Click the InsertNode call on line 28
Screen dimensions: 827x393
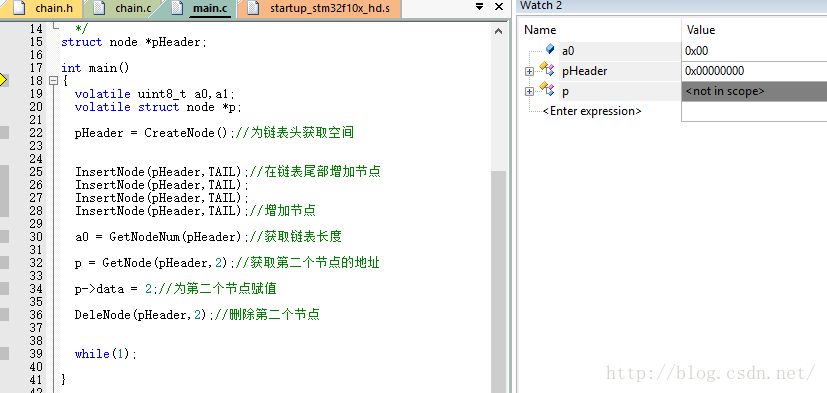(161, 211)
